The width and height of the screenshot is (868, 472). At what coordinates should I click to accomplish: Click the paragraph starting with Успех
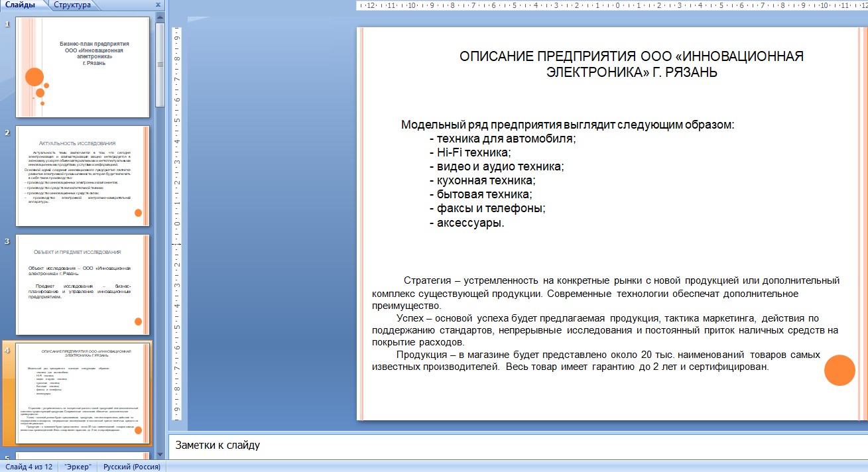[x=605, y=330]
